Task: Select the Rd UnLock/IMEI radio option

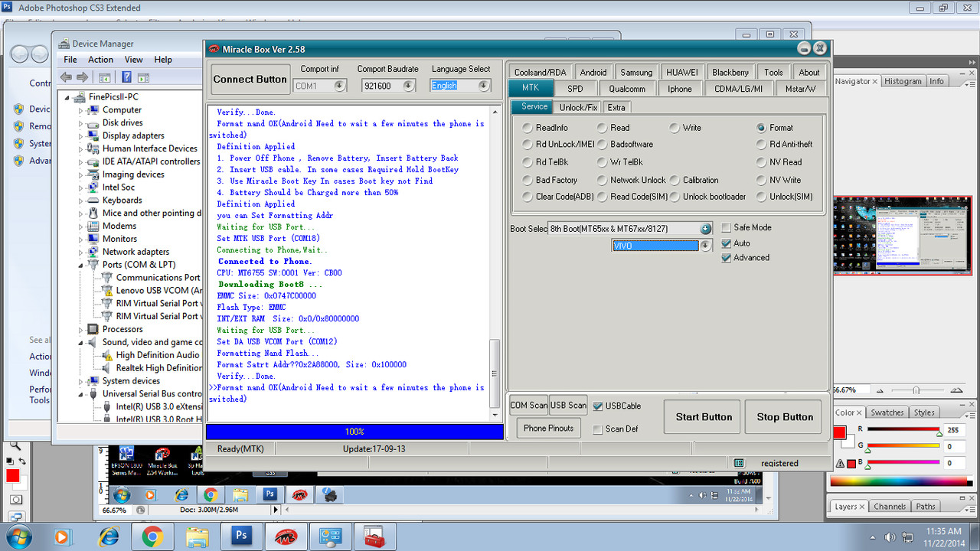Action: click(x=558, y=144)
